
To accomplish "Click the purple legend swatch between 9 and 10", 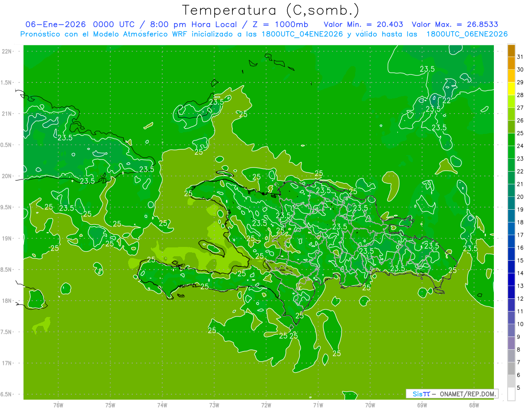I will point(511,330).
